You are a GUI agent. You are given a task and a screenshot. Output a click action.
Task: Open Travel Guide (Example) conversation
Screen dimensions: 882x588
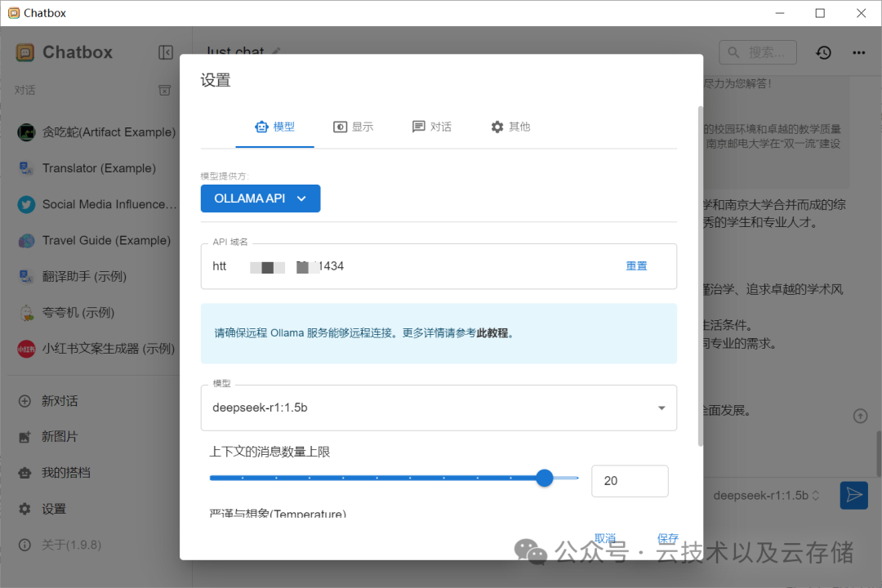pos(96,240)
